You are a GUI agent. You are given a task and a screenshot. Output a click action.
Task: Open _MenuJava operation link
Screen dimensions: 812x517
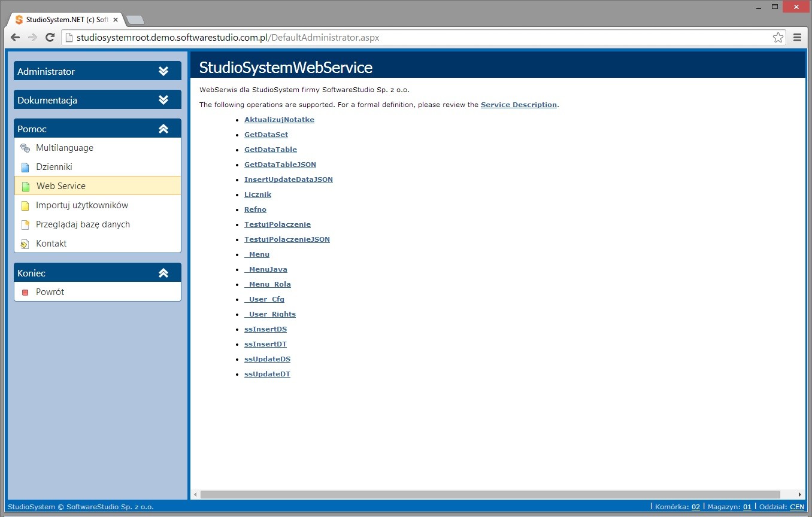click(x=266, y=269)
